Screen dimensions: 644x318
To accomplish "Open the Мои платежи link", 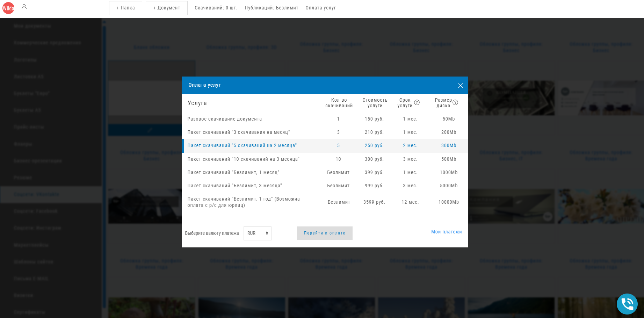I will point(447,232).
